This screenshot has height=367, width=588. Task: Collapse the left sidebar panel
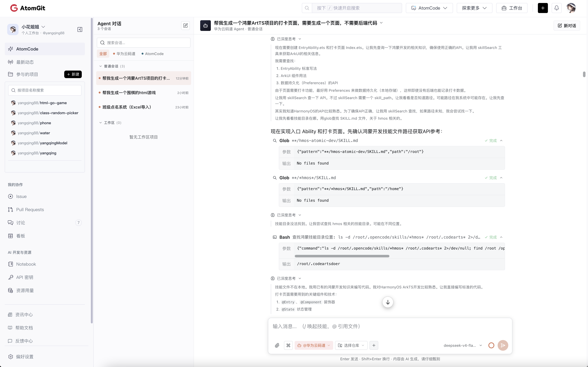click(x=80, y=29)
